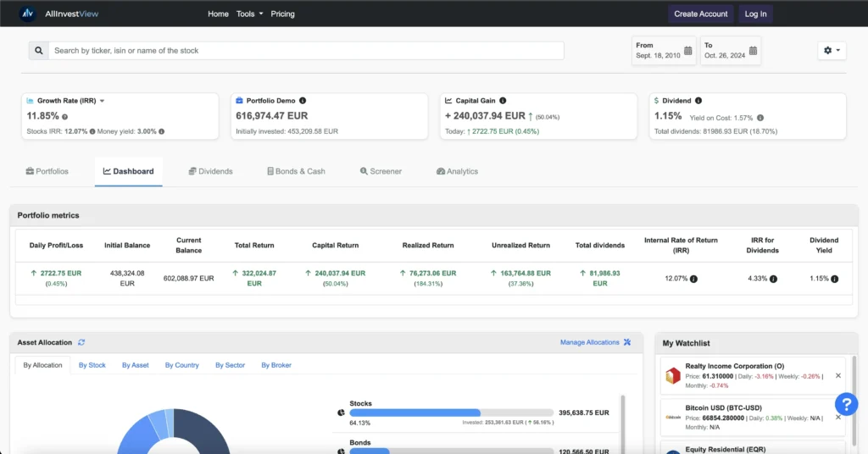Select the By Allocation tab
Image resolution: width=868 pixels, height=454 pixels.
tap(42, 365)
